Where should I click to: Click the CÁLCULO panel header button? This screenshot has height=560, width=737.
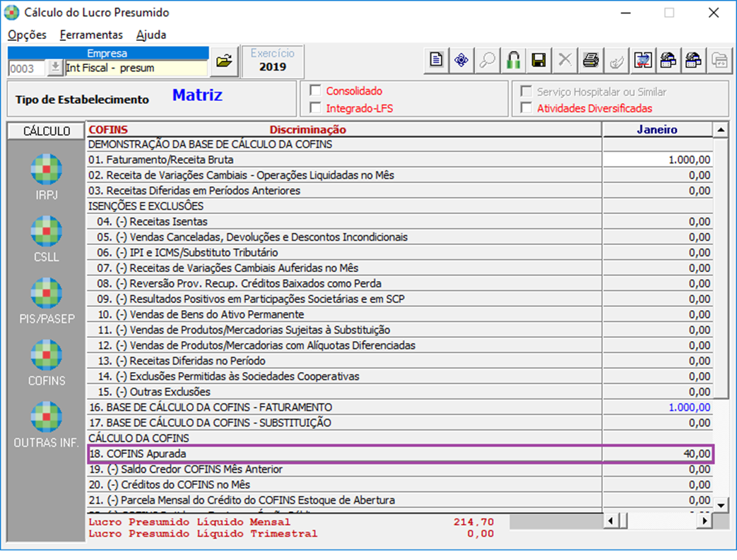[47, 131]
